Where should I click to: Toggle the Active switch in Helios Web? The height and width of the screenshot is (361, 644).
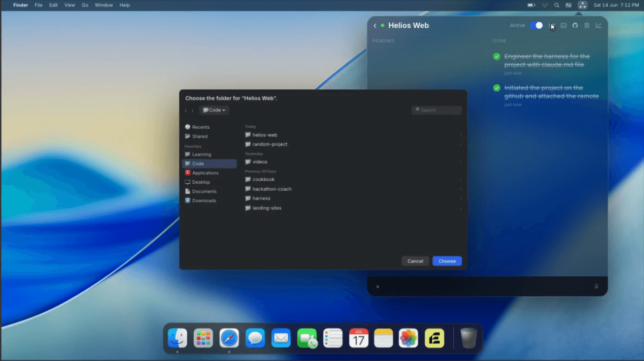coord(536,25)
